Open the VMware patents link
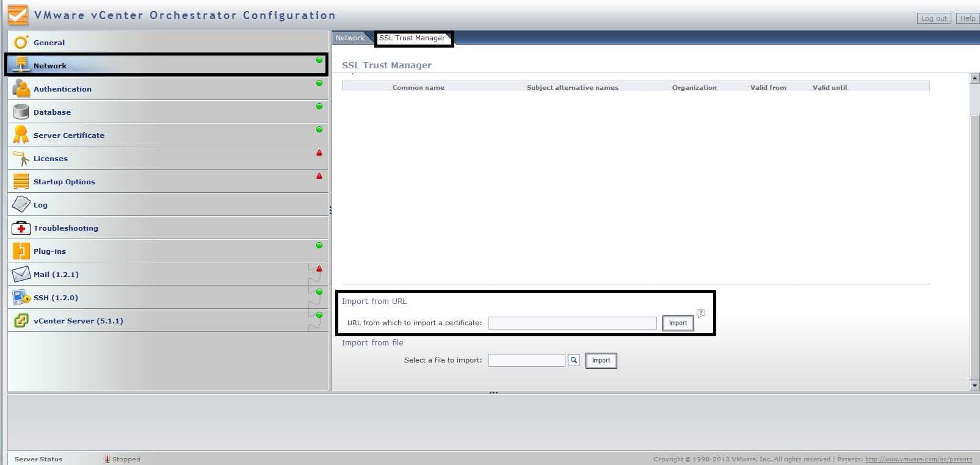This screenshot has width=980, height=465. pyautogui.click(x=918, y=460)
